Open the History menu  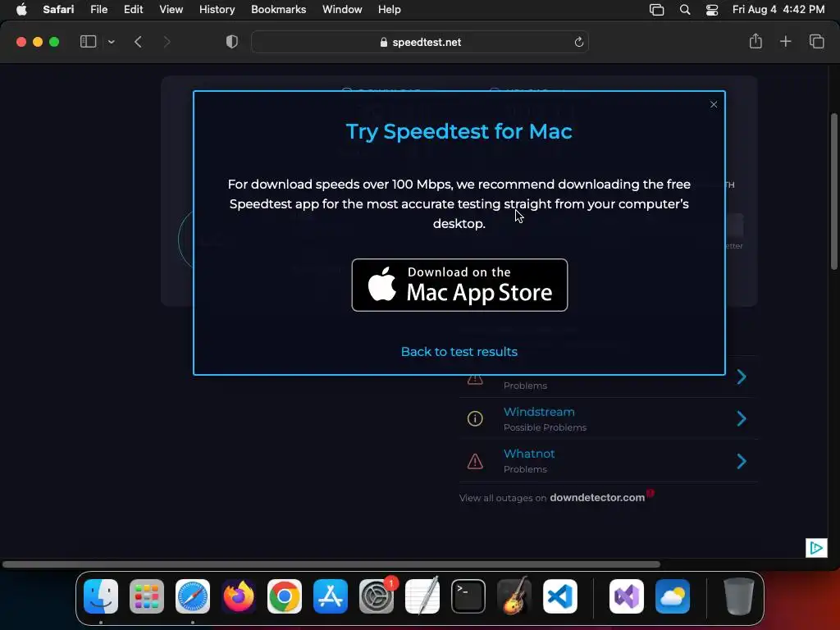tap(217, 9)
